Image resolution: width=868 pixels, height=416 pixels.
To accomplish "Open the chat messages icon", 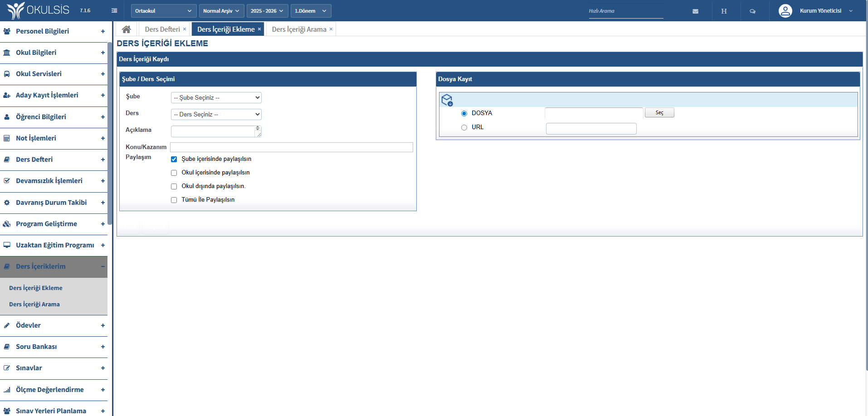I will 752,11.
